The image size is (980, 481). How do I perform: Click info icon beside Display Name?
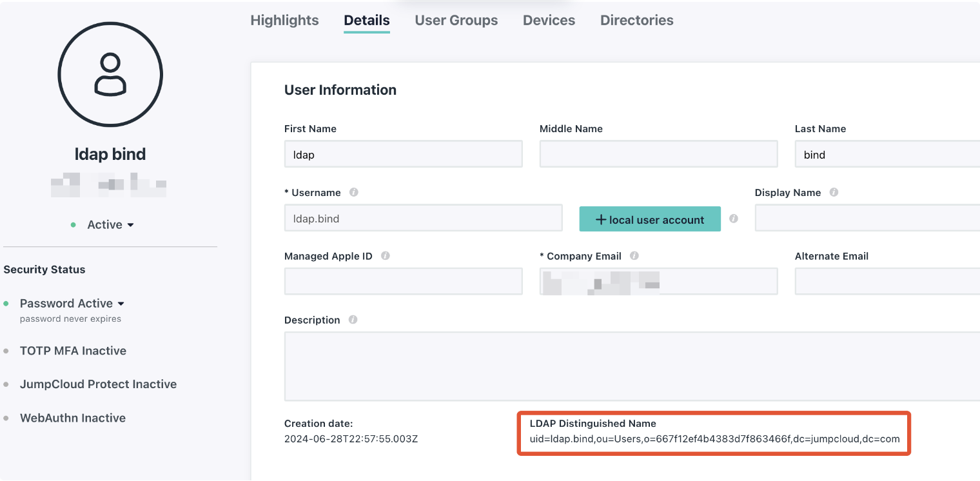tap(834, 192)
